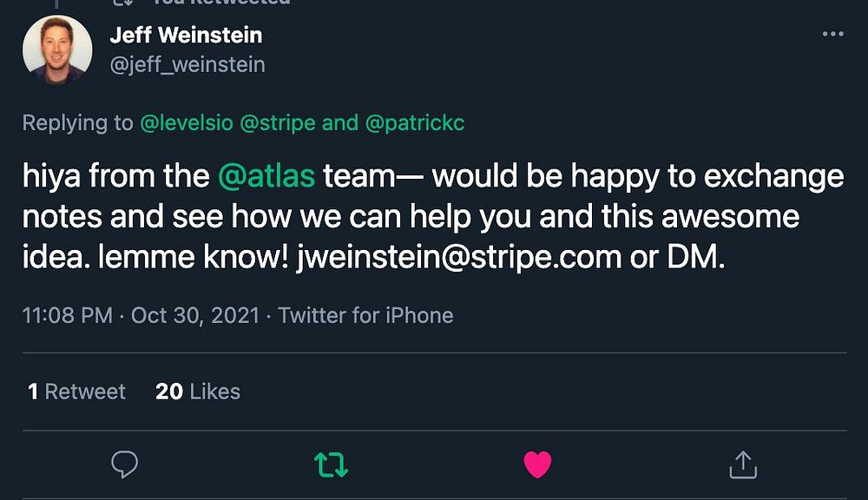Visit the @stripe mention in replying line
868x500 pixels.
(277, 123)
